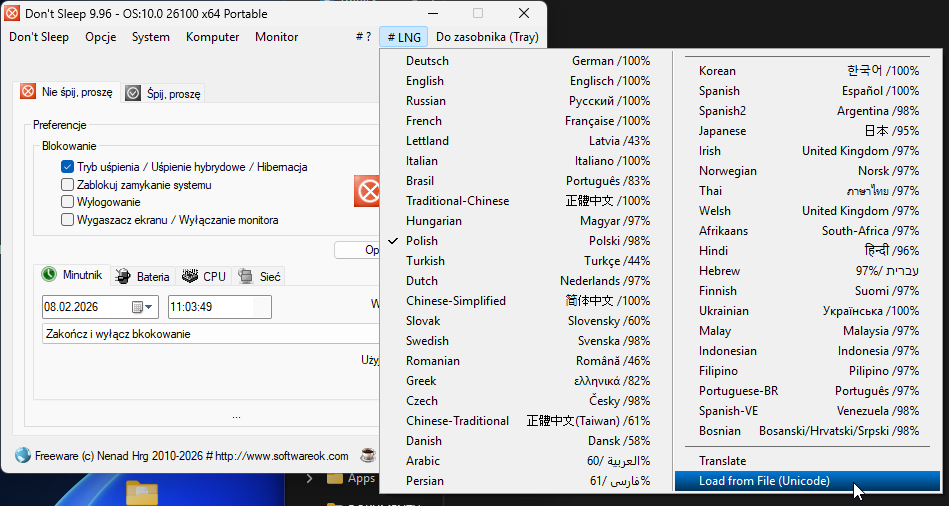Select Russian from language list
Image resolution: width=949 pixels, height=506 pixels.
pos(525,101)
